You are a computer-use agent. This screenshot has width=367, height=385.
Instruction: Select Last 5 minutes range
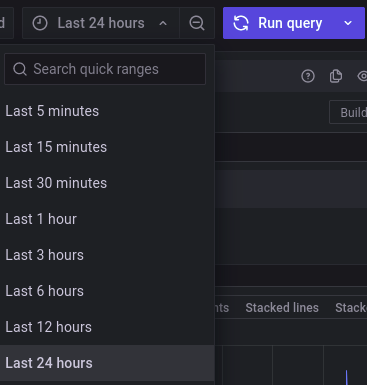[107, 111]
